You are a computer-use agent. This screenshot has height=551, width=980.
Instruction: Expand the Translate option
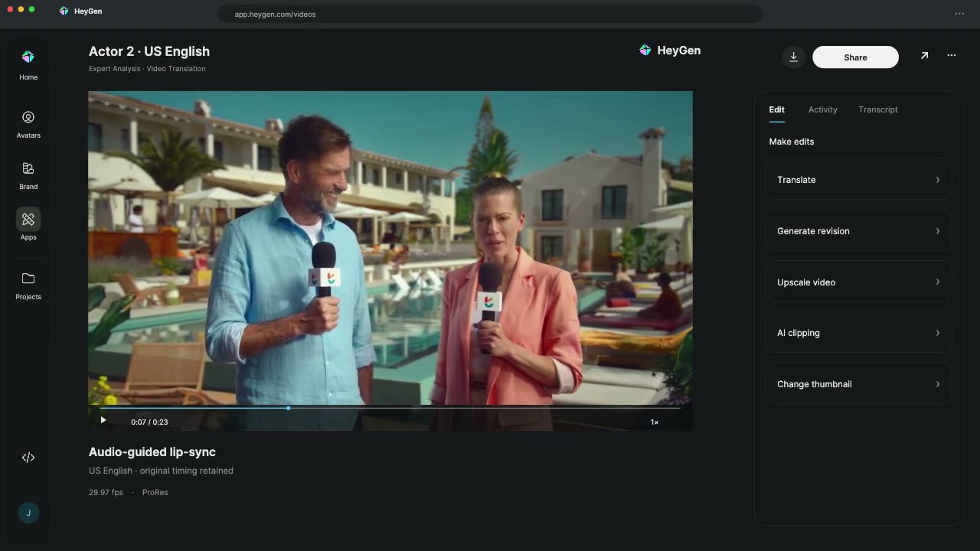click(x=858, y=180)
